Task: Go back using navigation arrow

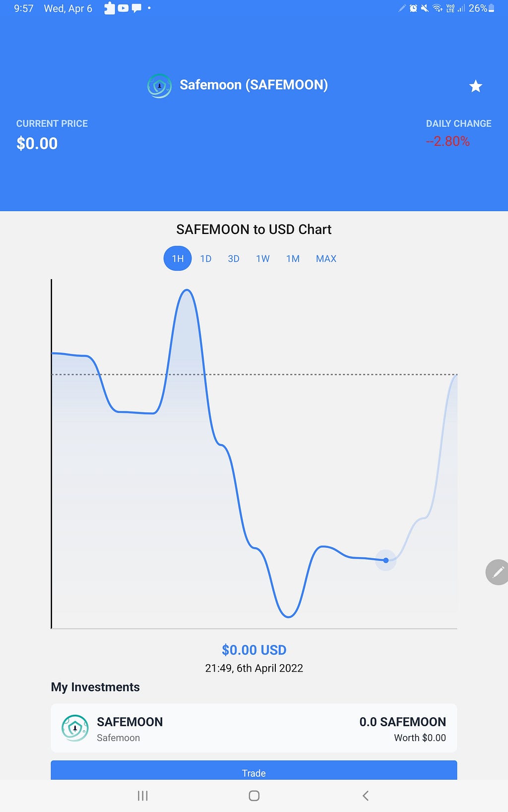Action: tap(366, 796)
